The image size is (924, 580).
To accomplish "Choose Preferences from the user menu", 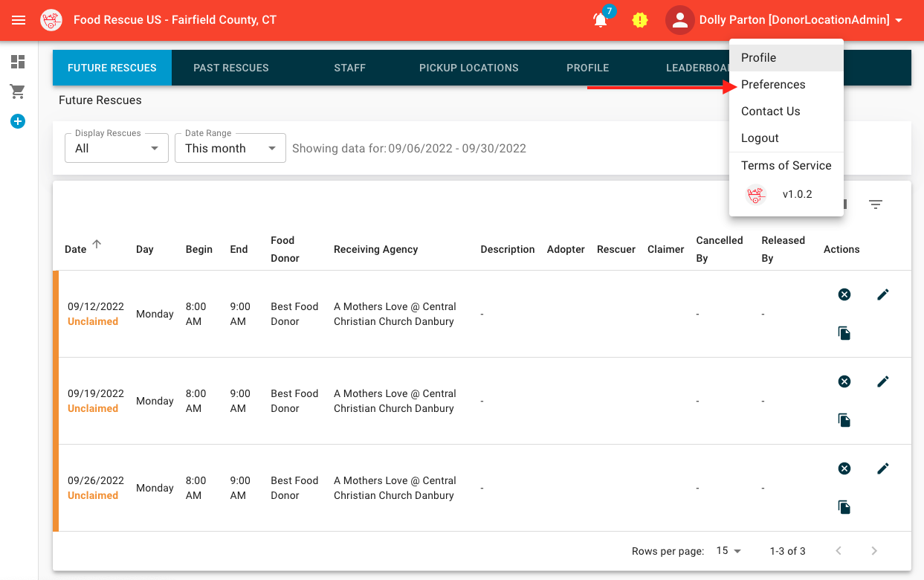I will [786, 85].
